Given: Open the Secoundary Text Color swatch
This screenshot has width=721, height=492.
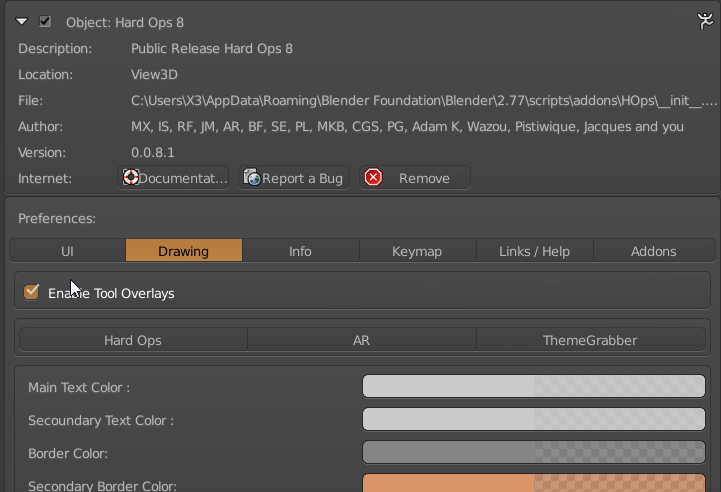Looking at the screenshot, I should [x=533, y=419].
